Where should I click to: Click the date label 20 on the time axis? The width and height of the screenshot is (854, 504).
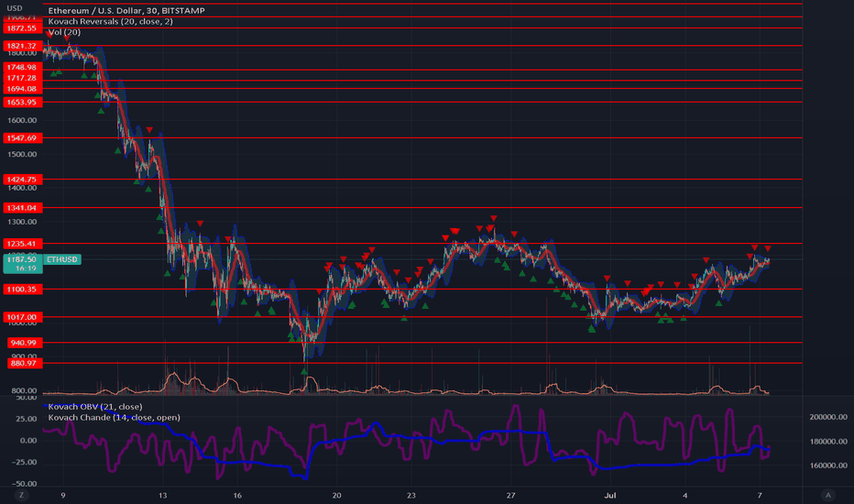336,495
